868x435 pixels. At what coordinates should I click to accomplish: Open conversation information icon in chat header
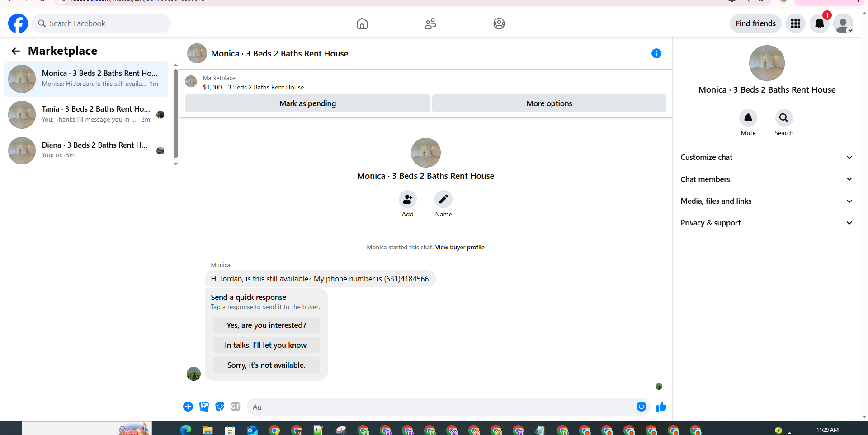click(x=656, y=54)
